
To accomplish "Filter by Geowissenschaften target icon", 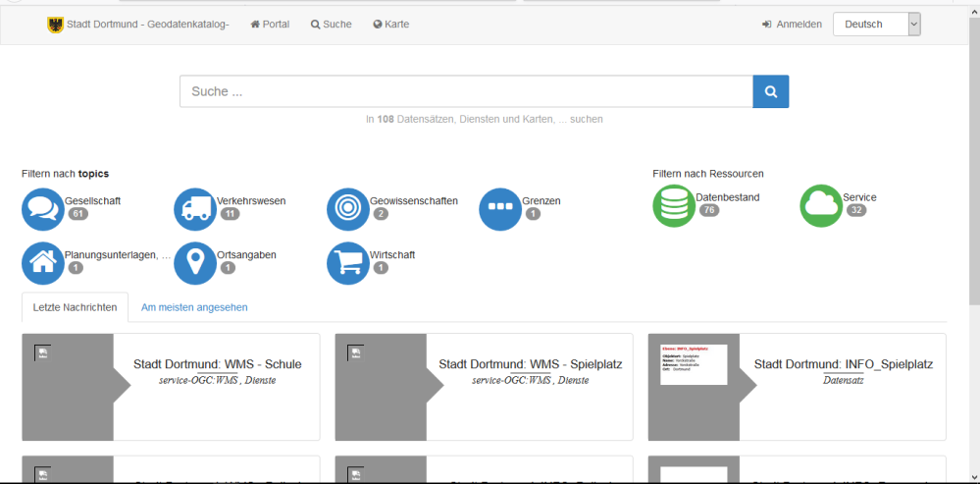I will click(348, 209).
